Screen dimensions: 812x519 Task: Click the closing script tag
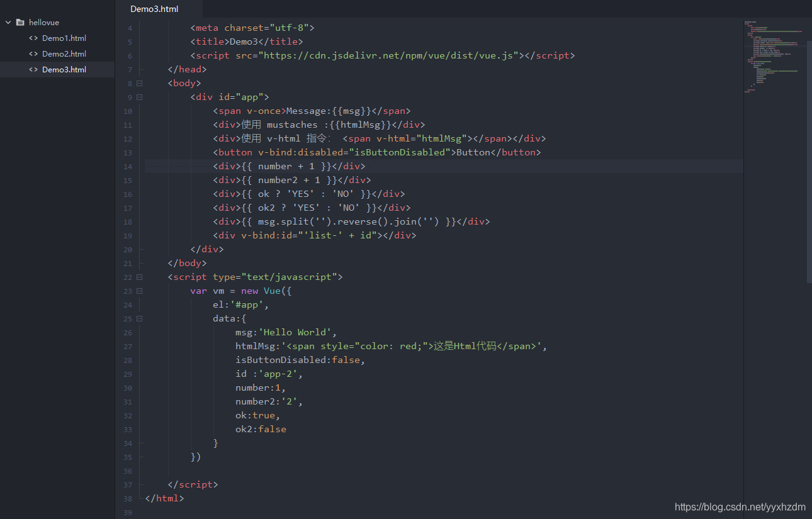[193, 484]
